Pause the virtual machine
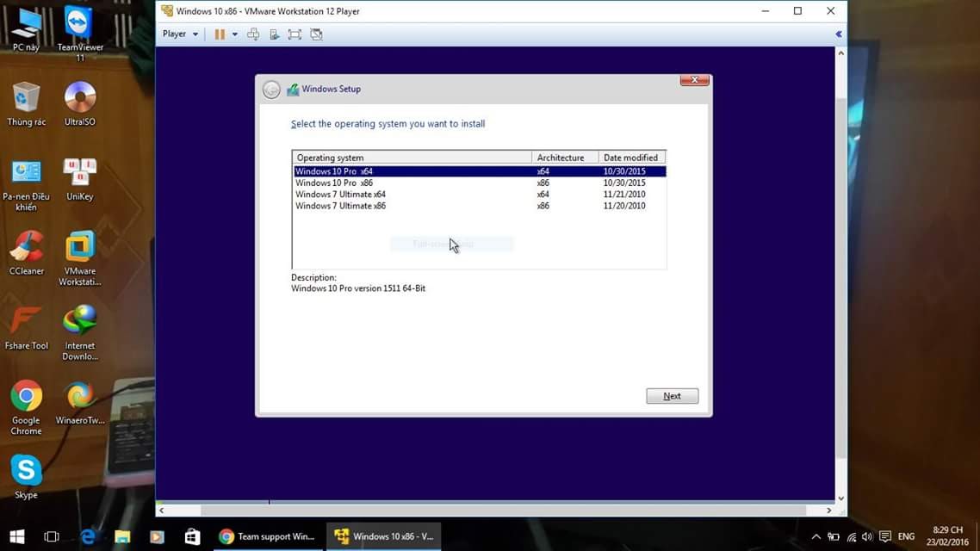The height and width of the screenshot is (551, 980). pyautogui.click(x=220, y=34)
